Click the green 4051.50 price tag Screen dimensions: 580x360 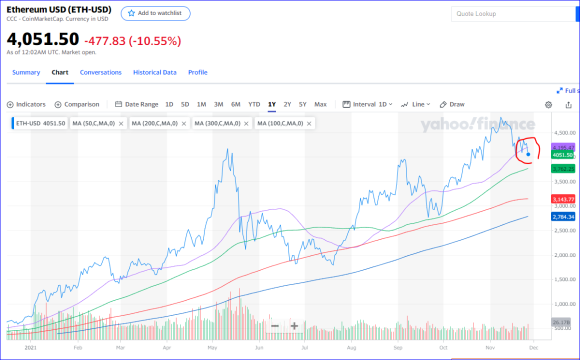tap(563, 155)
